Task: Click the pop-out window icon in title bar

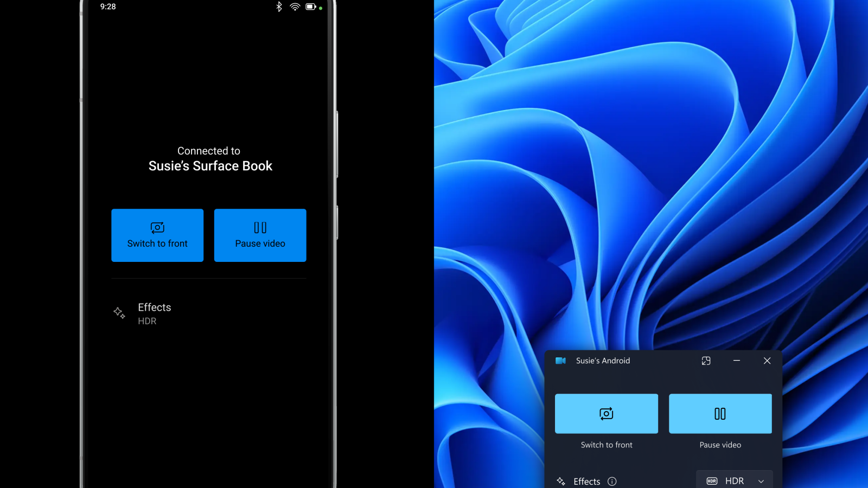Action: pos(706,361)
